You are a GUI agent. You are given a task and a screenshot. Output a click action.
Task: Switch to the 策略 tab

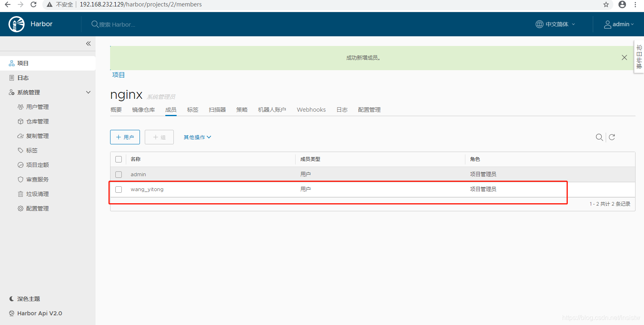[x=242, y=110]
